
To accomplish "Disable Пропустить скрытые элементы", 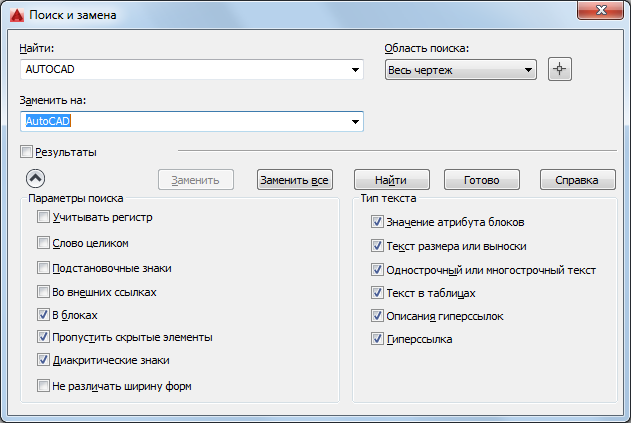I will (x=43, y=337).
